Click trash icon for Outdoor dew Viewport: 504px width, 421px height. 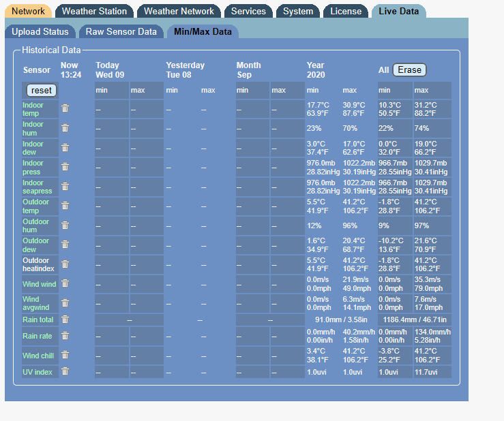coord(65,245)
